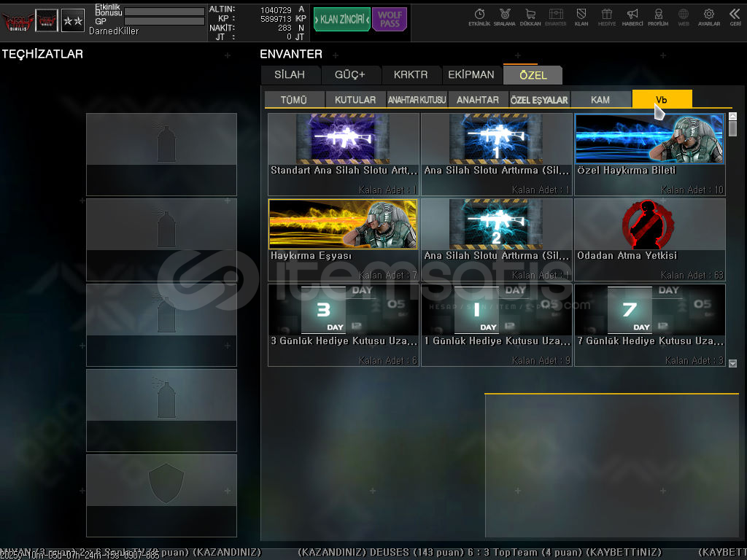Viewport: 747px width, 560px height.
Task: Select the Özel Haykırma Bileti item
Action: pyautogui.click(x=649, y=154)
